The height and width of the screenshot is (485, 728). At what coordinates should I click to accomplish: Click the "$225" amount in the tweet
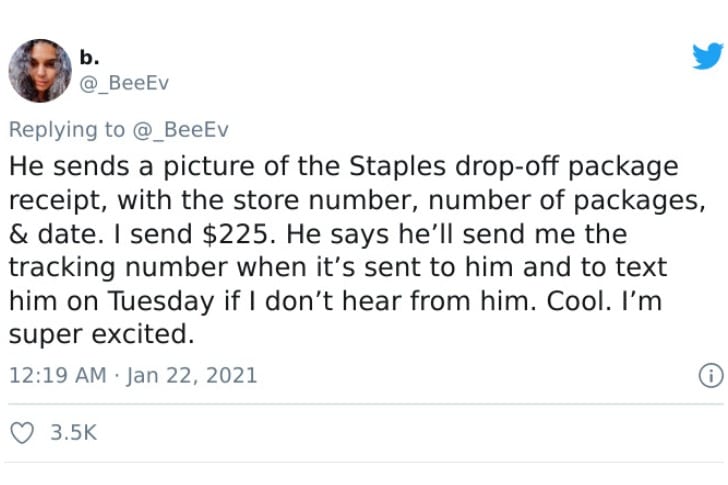pyautogui.click(x=235, y=233)
